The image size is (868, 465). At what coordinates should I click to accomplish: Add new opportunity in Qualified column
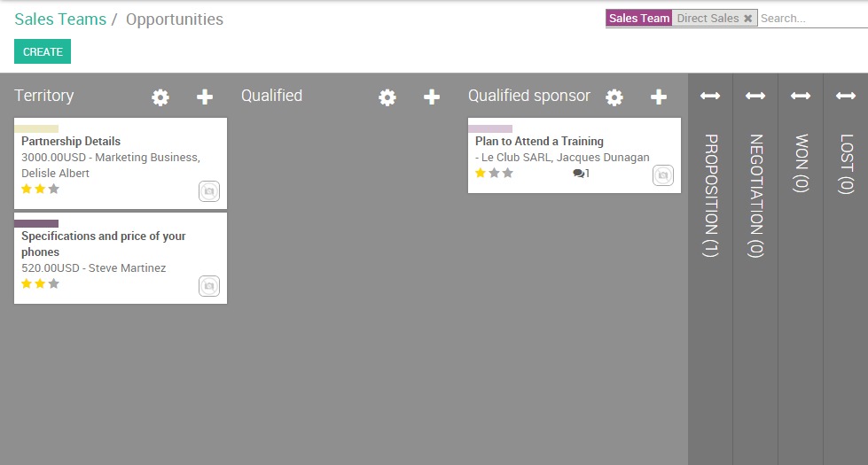tap(432, 97)
